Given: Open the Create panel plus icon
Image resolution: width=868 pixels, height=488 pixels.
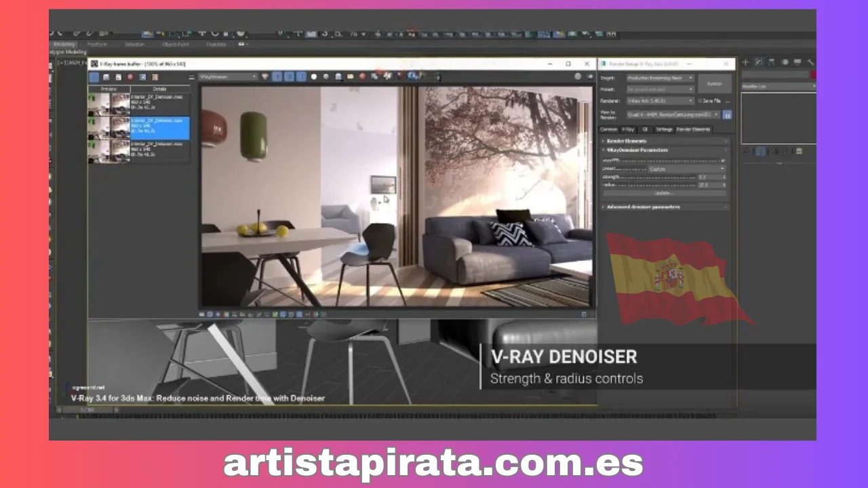Looking at the screenshot, I should coord(745,62).
